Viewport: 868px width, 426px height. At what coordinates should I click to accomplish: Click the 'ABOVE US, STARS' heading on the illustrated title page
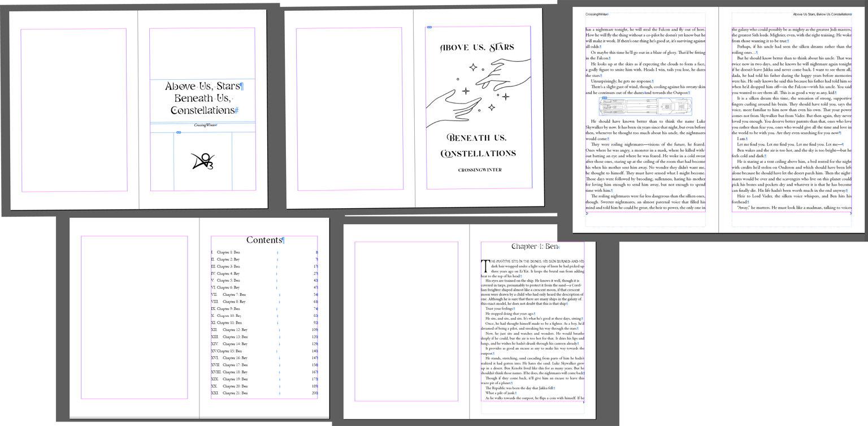[477, 48]
